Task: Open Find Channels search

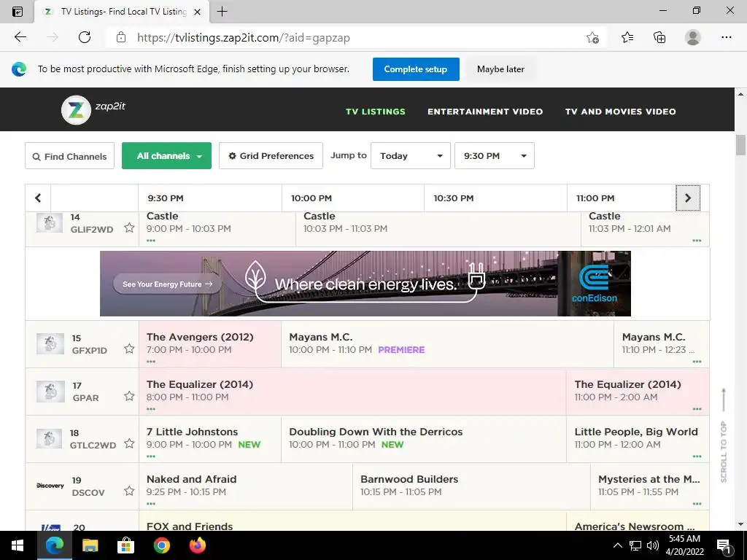Action: (x=69, y=156)
